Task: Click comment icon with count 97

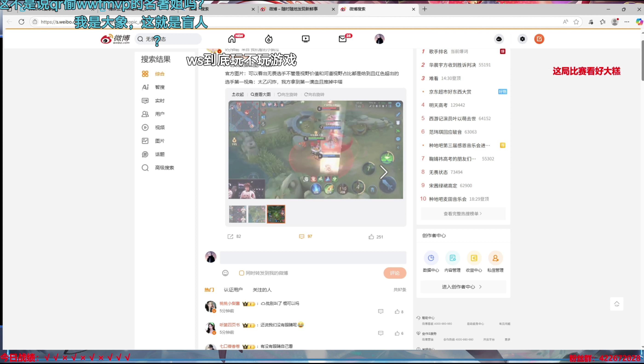Action: (305, 236)
